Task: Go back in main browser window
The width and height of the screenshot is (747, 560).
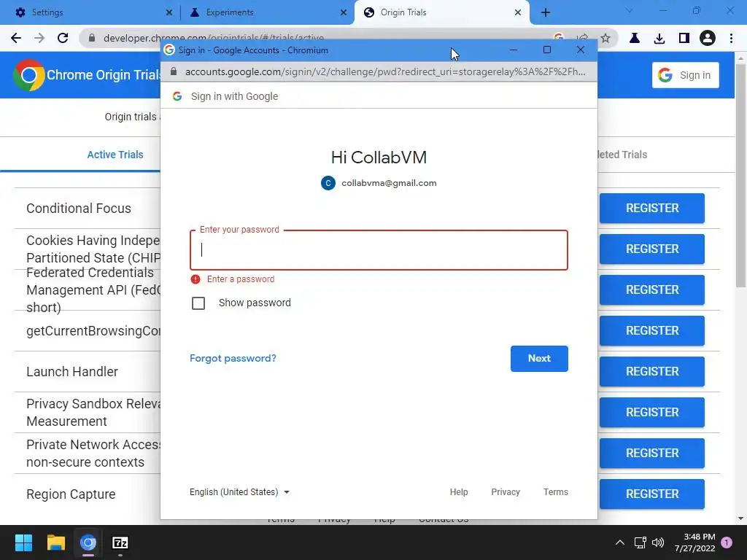Action: click(16, 38)
